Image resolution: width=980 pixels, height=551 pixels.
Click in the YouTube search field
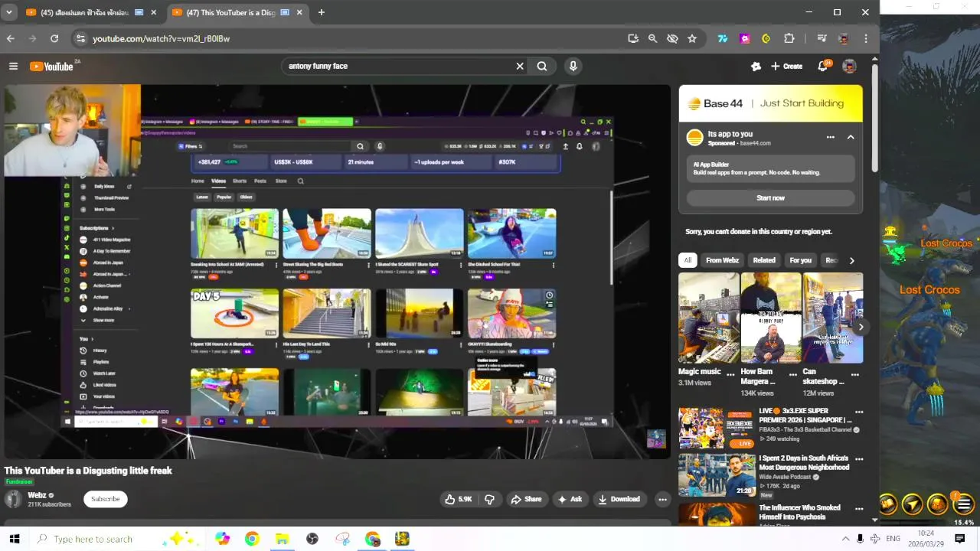click(x=398, y=67)
